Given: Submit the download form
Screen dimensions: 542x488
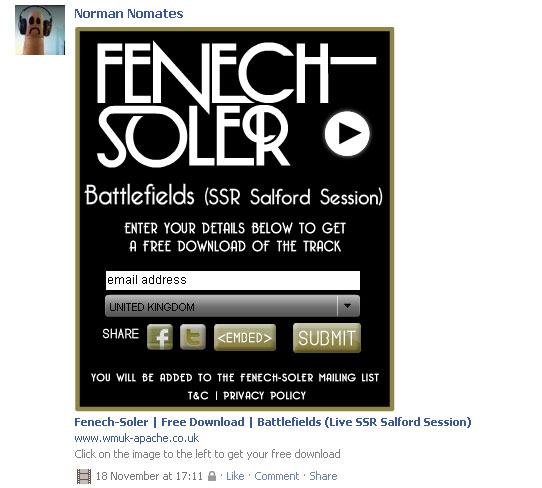Looking at the screenshot, I should 327,338.
